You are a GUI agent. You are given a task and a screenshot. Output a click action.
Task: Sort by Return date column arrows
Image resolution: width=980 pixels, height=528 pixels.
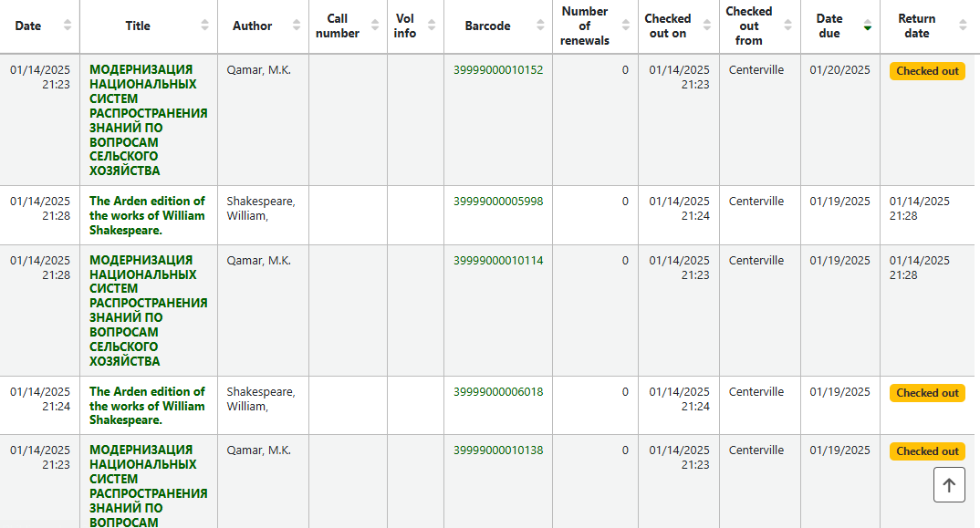[x=963, y=26]
